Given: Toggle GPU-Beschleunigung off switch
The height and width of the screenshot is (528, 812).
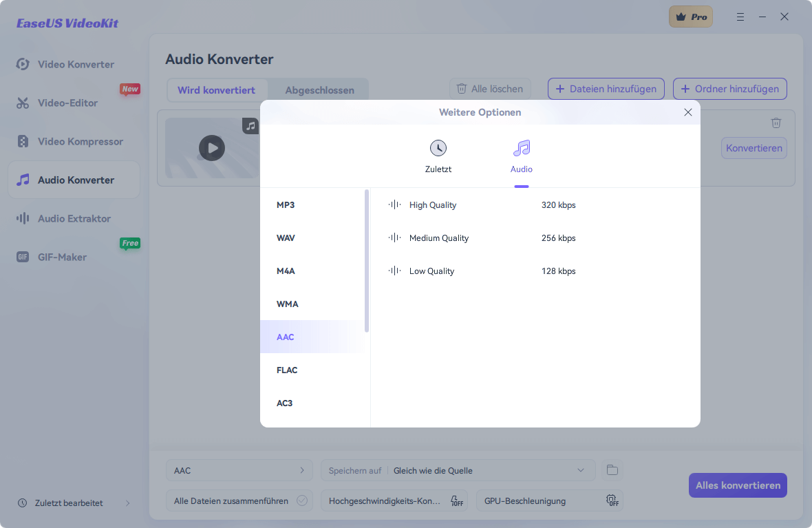Looking at the screenshot, I should 612,500.
